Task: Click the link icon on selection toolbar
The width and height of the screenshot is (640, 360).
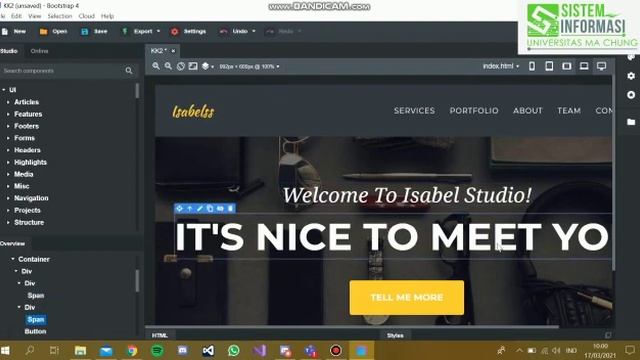Action: pyautogui.click(x=220, y=209)
